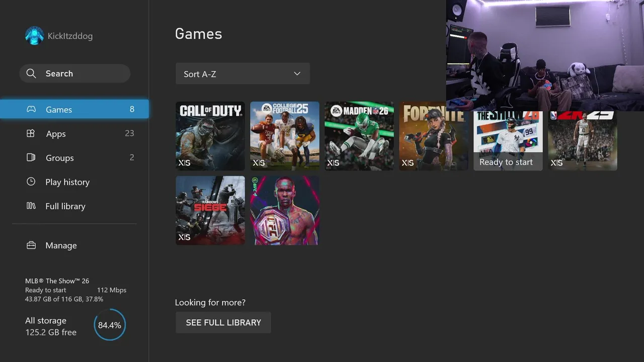This screenshot has width=644, height=362.
Task: Open the Apps menu item
Action: tap(74, 133)
